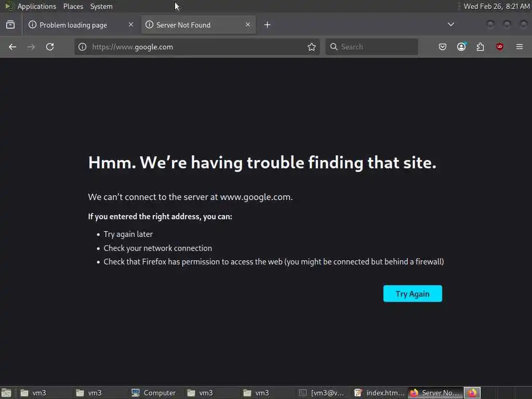This screenshot has width=532, height=399.
Task: Select the Server Not Found tab
Action: coord(198,25)
